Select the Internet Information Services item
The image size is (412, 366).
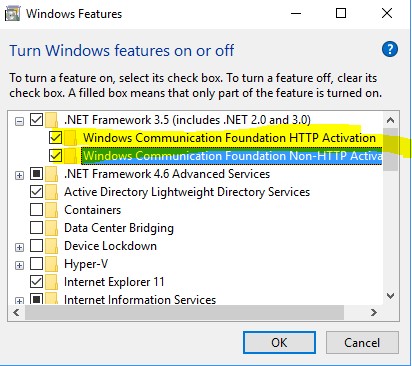(140, 299)
